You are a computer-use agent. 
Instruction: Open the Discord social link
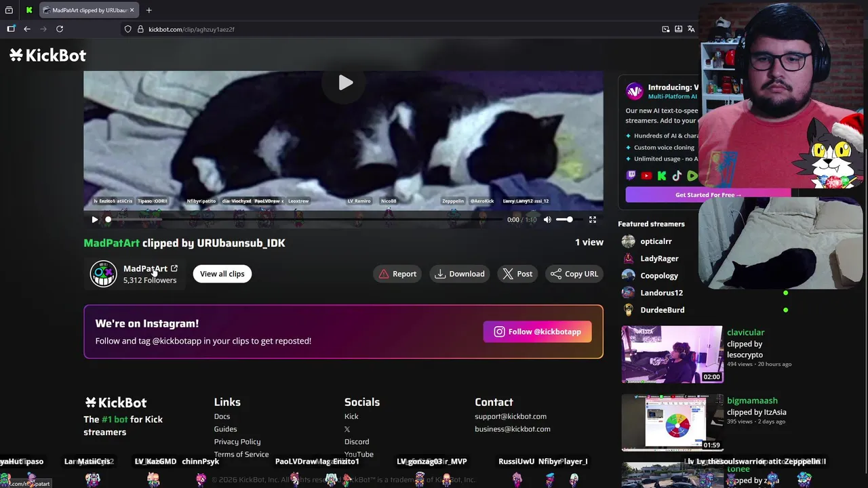tap(357, 442)
